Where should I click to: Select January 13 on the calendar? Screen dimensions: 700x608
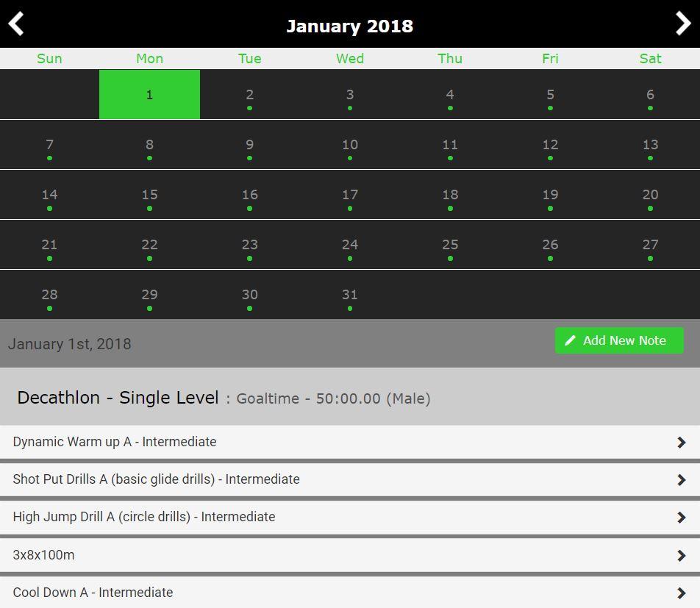pyautogui.click(x=650, y=145)
